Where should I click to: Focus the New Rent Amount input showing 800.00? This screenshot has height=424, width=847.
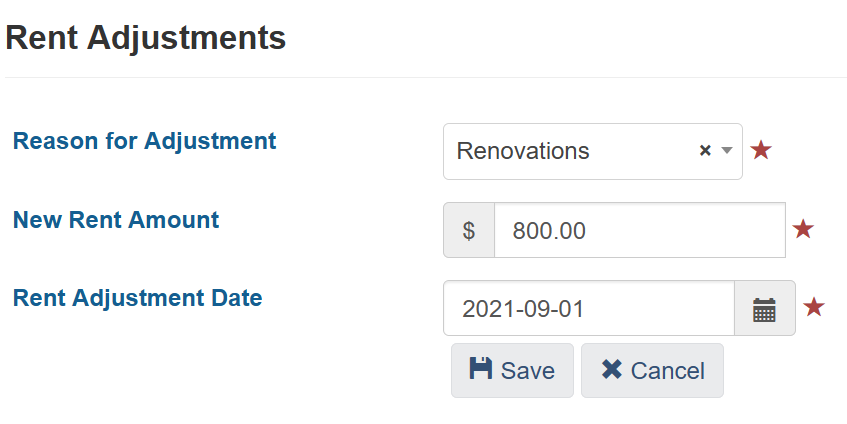point(640,230)
